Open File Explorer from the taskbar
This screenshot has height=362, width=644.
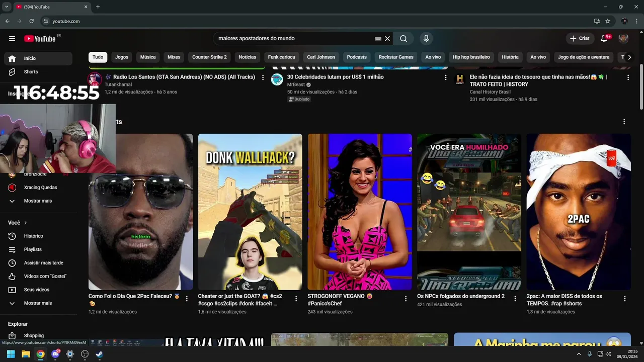click(x=26, y=354)
